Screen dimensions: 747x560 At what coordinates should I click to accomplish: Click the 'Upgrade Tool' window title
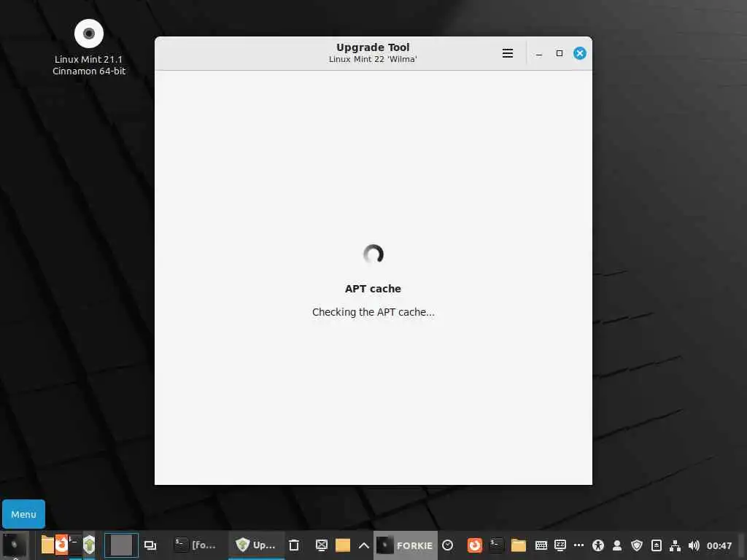pyautogui.click(x=373, y=47)
